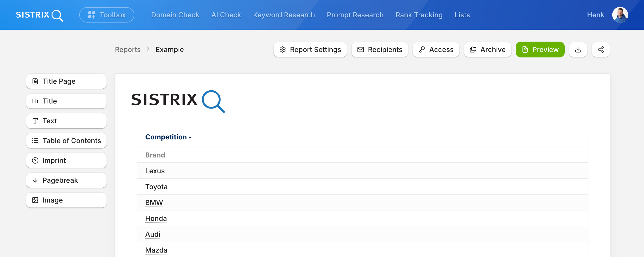This screenshot has height=257, width=644.
Task: Open the Toolbox grid menu
Action: pyautogui.click(x=107, y=15)
